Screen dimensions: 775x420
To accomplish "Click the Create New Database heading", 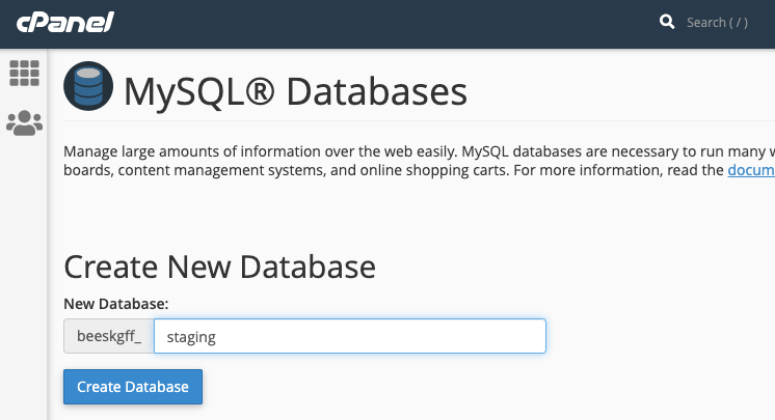I will click(x=219, y=267).
